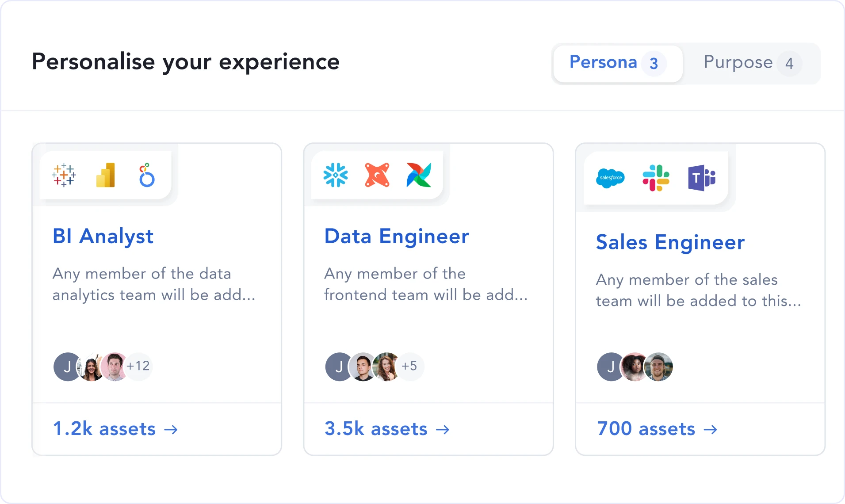The height and width of the screenshot is (504, 845).
Task: Click the Power BI icon
Action: [106, 175]
